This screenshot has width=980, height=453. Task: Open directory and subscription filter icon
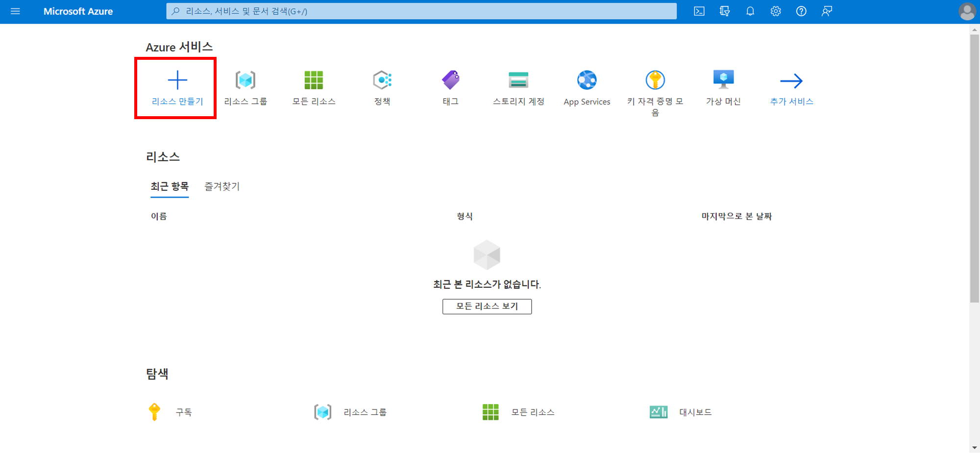pos(725,11)
